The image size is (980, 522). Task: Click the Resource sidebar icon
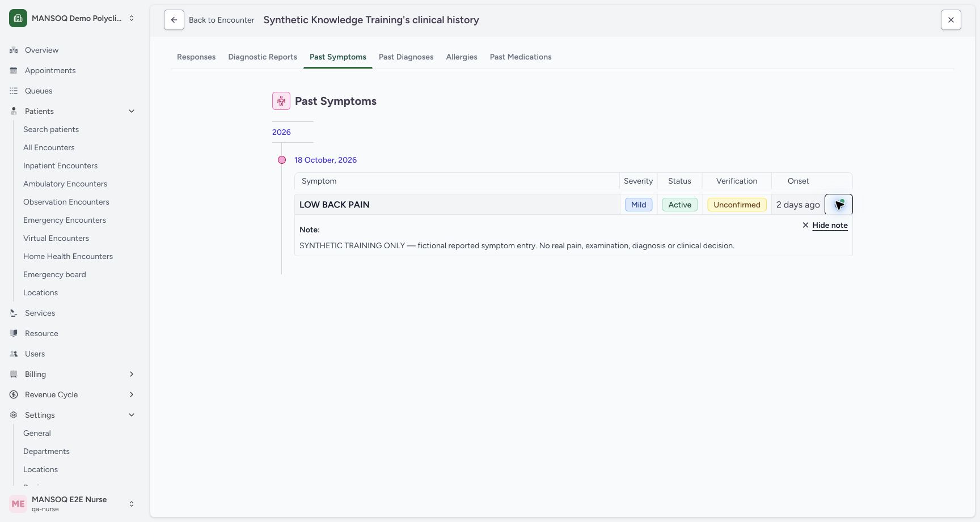tap(14, 333)
